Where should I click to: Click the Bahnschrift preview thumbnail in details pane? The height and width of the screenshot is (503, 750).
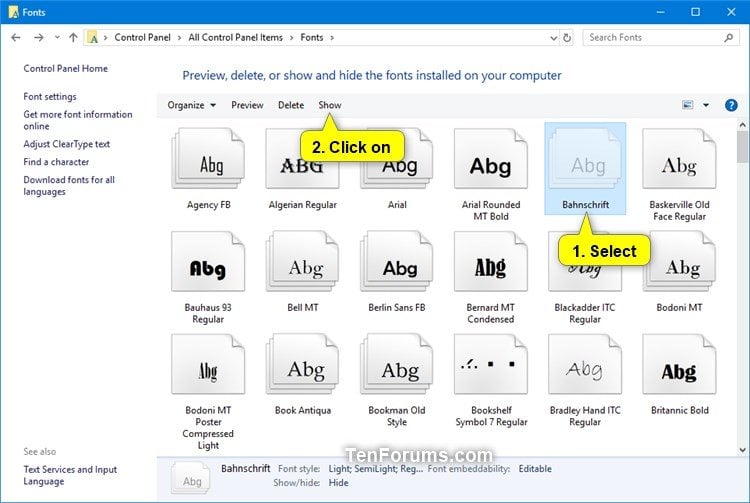191,479
